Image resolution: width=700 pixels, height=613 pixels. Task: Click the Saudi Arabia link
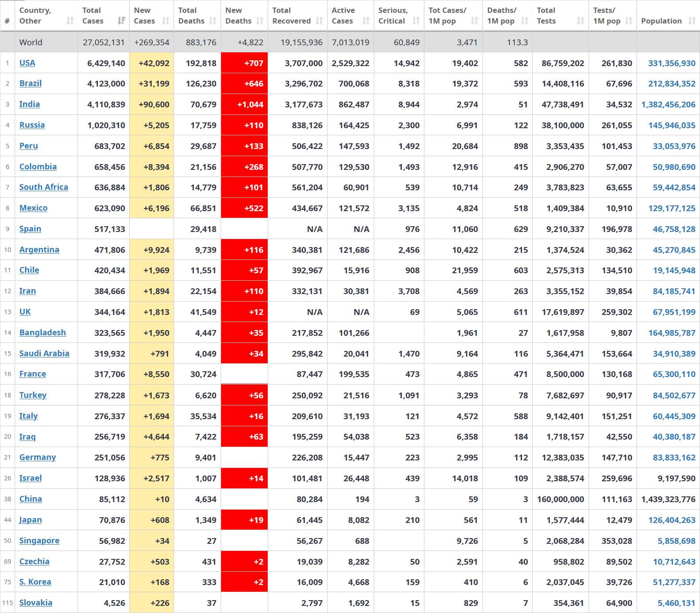[x=44, y=354]
